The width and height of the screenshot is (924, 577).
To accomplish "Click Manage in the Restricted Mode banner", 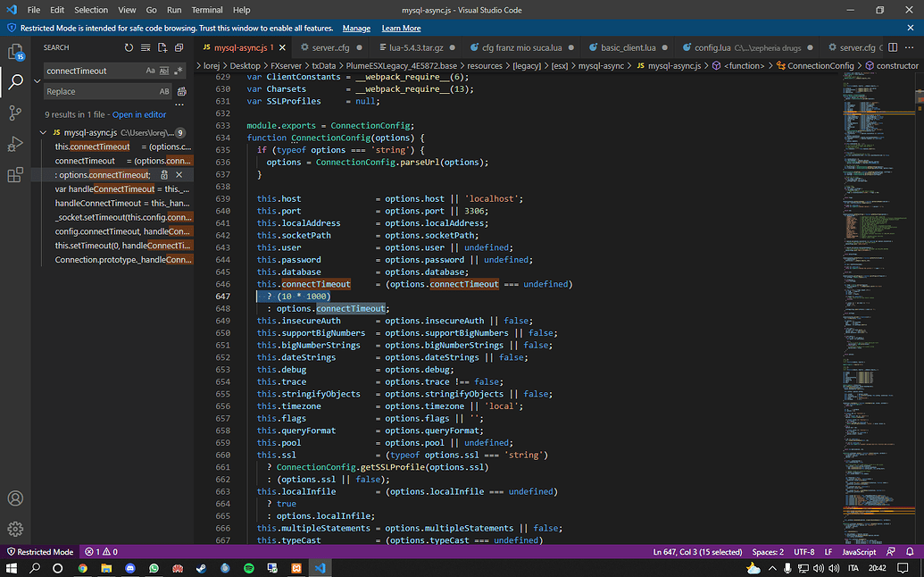I will coord(356,28).
